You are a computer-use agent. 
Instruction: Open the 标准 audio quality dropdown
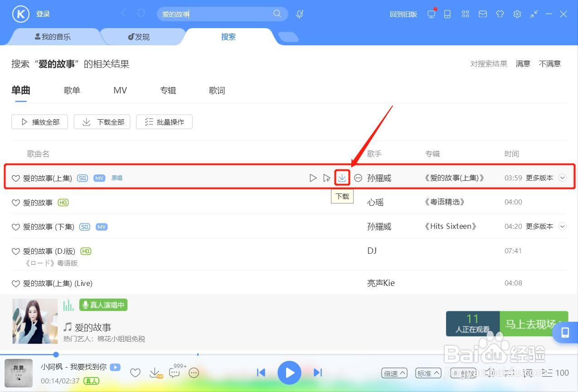click(427, 373)
